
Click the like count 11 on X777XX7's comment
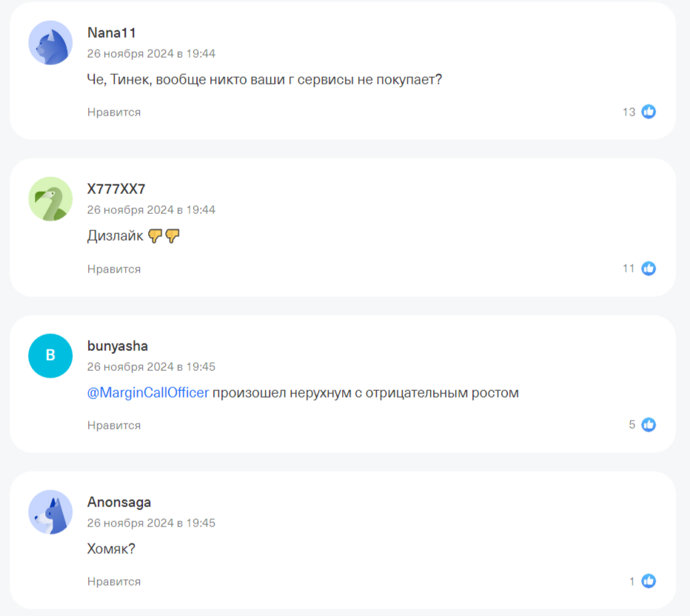point(629,268)
